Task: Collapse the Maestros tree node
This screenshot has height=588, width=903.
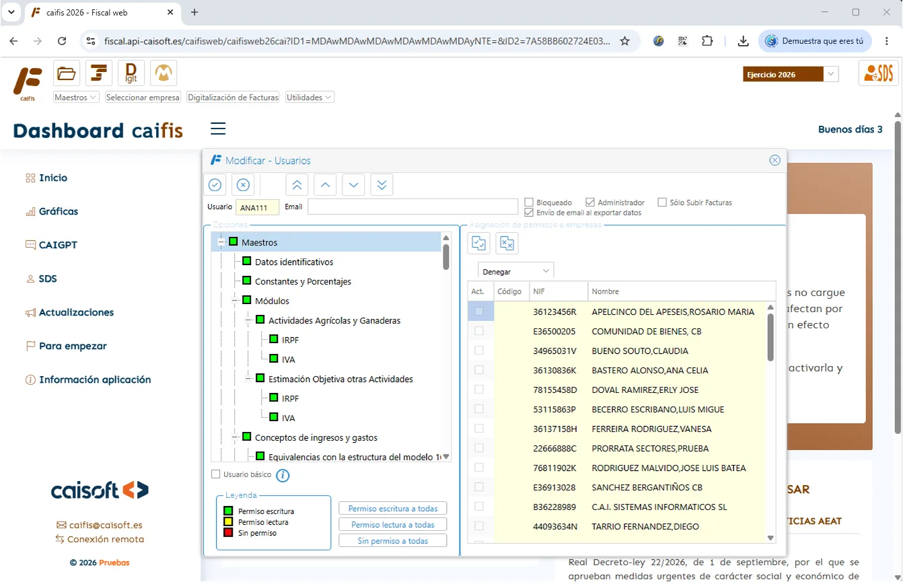Action: coord(221,242)
